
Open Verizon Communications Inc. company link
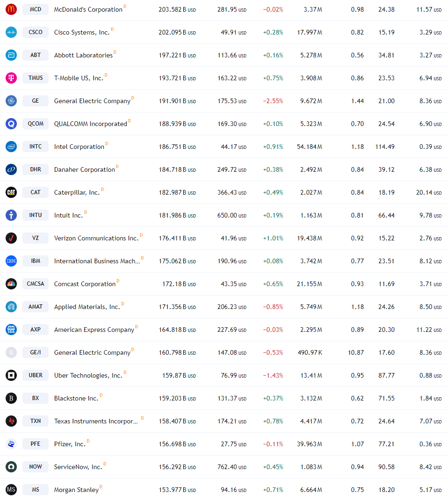click(97, 239)
